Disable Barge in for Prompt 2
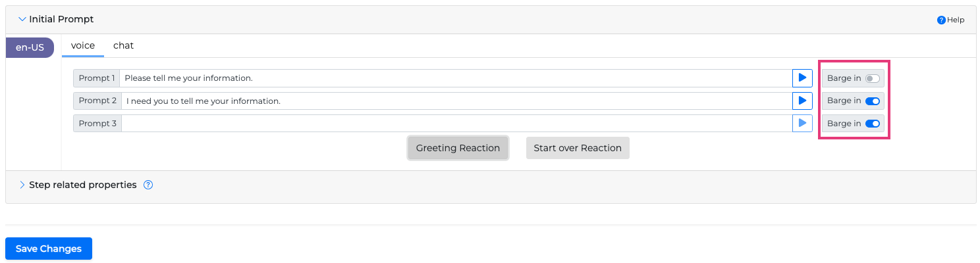The image size is (980, 263). [x=872, y=101]
